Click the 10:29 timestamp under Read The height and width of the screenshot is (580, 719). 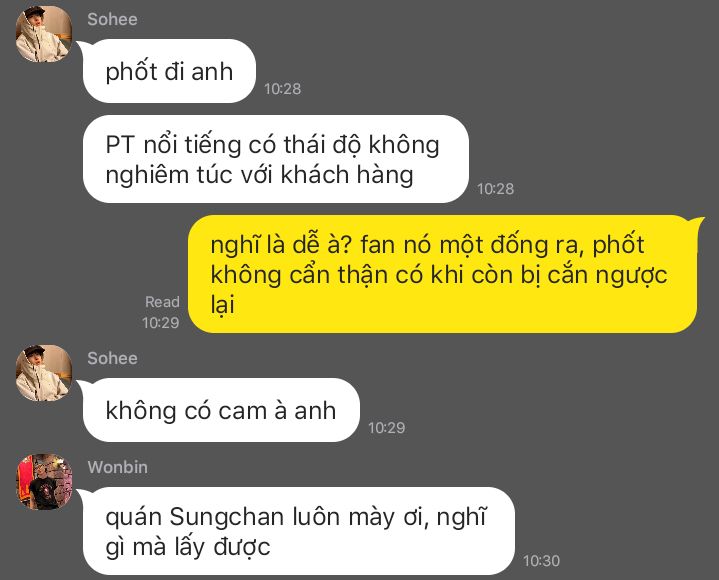tap(160, 323)
